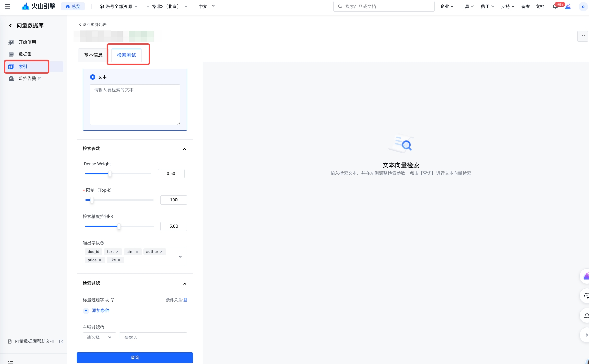Click help icon next to 标量过滤字段
589x364 pixels.
pyautogui.click(x=113, y=300)
